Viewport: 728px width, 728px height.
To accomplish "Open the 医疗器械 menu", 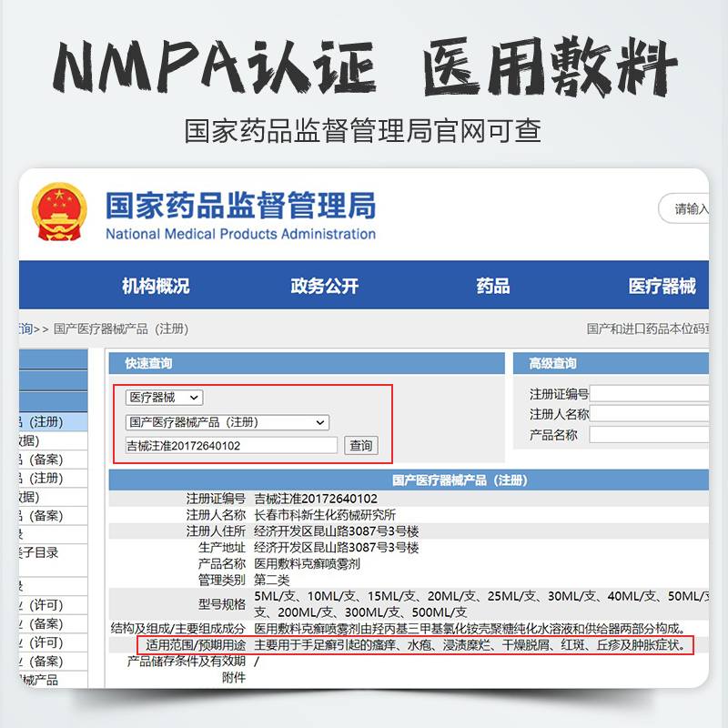I will point(662,286).
